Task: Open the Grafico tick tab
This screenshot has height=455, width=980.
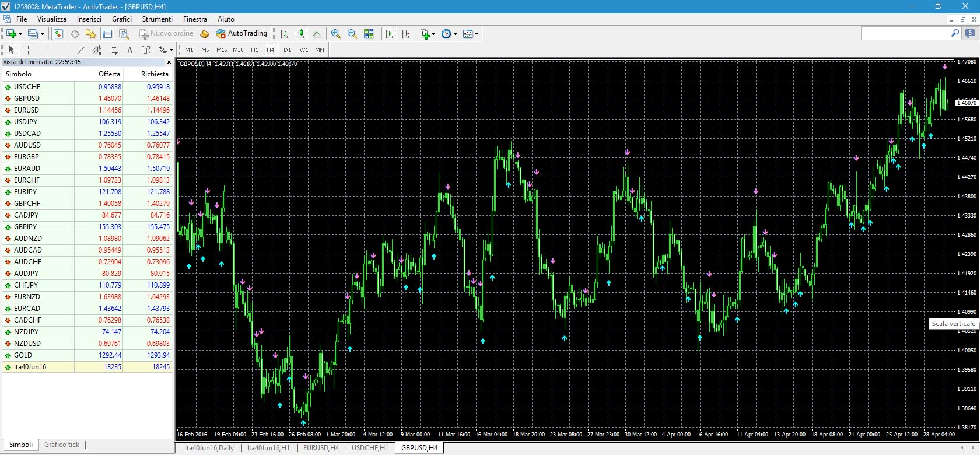Action: (x=62, y=444)
